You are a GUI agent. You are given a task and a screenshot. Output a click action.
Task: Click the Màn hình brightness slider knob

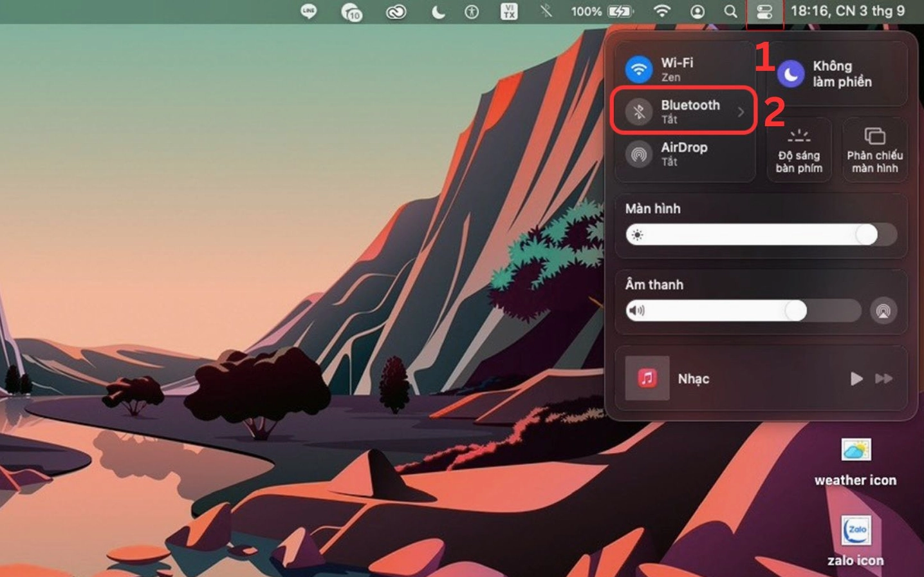click(866, 235)
